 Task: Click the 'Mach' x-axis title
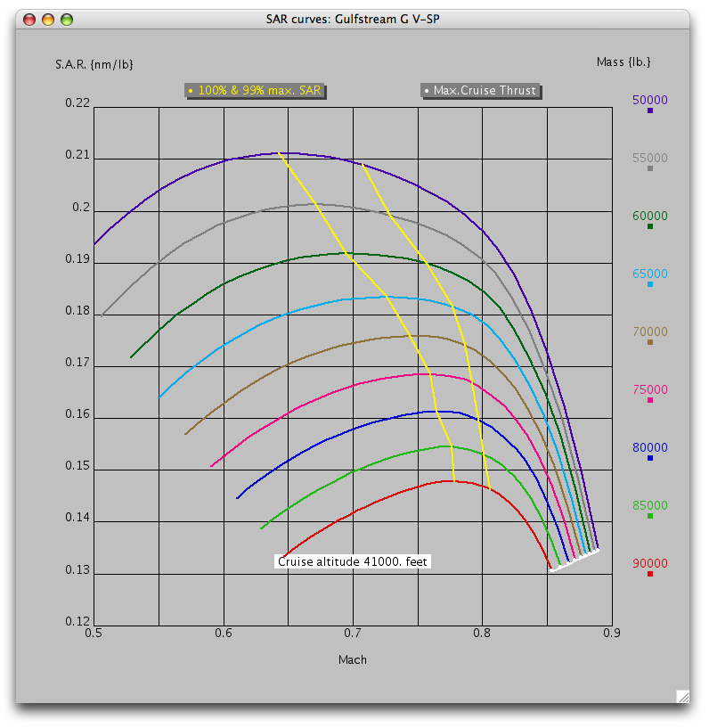coord(353,659)
